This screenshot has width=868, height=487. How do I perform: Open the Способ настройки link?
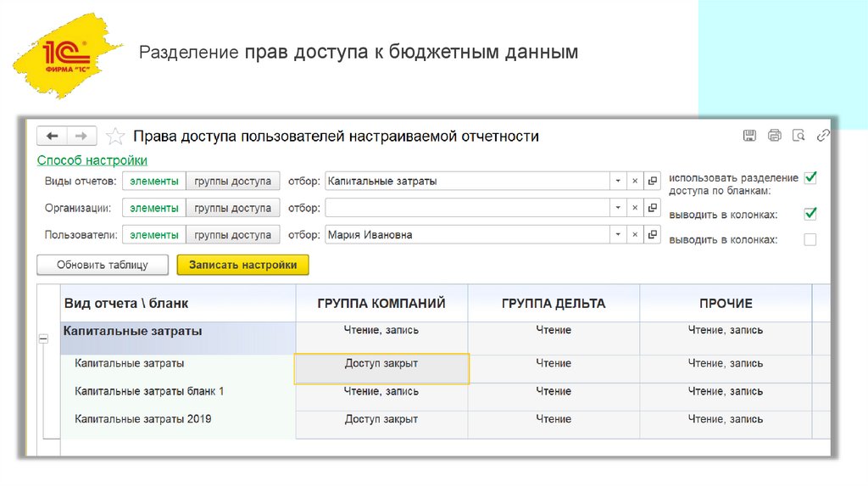click(92, 160)
